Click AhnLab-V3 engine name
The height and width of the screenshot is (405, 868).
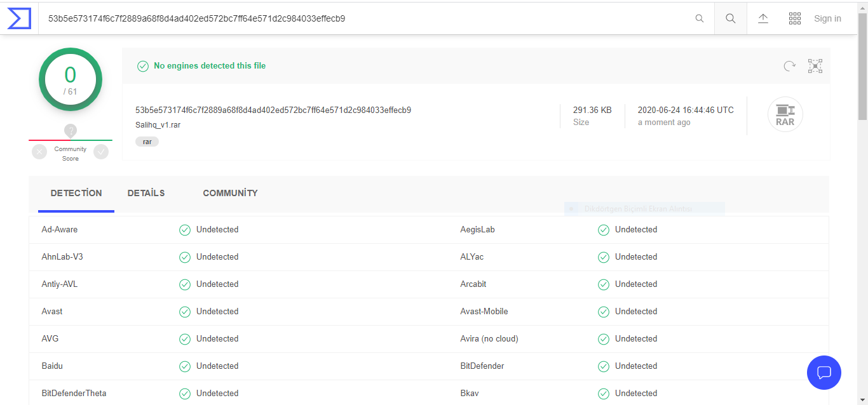pos(62,256)
